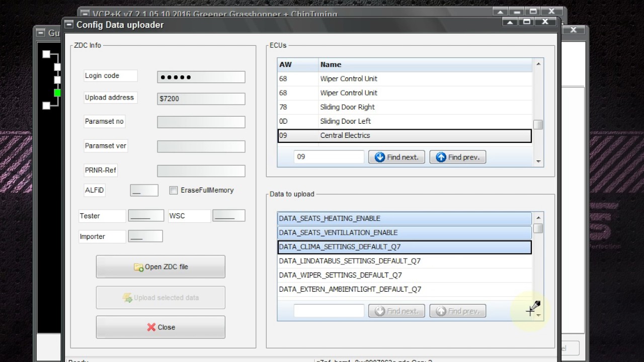Click the Login code password field
Screen dimensions: 644x362
pyautogui.click(x=201, y=77)
